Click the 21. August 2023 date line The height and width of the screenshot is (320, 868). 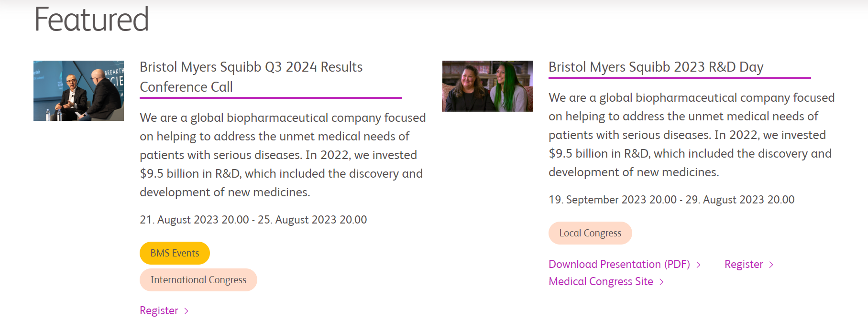coord(253,220)
